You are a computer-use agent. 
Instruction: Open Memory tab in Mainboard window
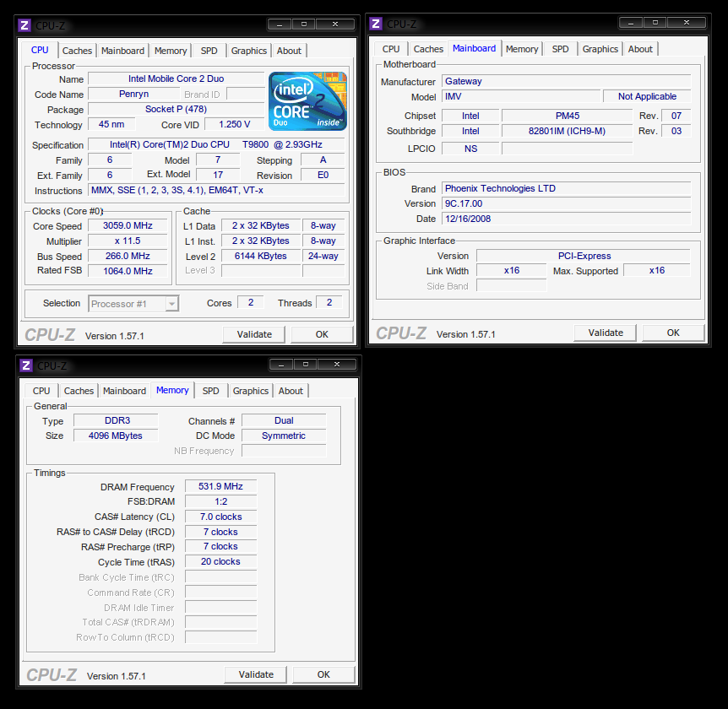pos(522,49)
